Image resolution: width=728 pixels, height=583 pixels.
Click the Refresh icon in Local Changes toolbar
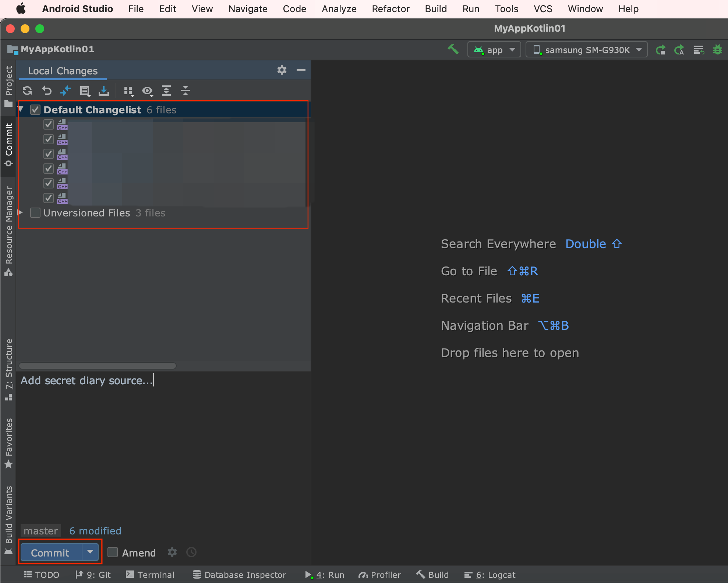tap(27, 91)
